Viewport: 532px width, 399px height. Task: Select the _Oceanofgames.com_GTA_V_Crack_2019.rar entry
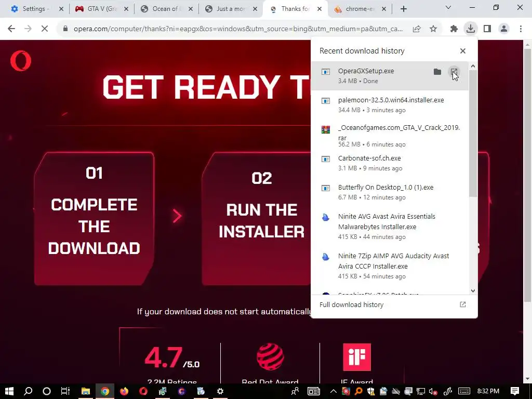tap(390, 136)
